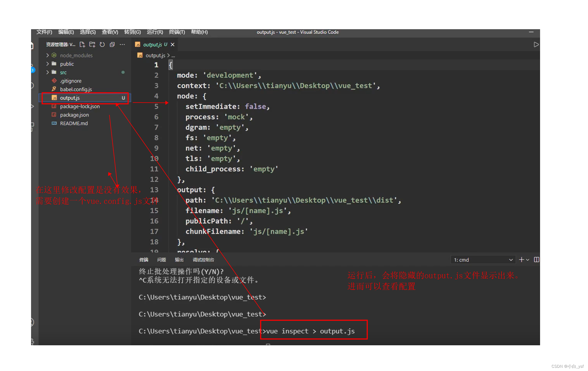Select the output.js editor tab
Viewport: 588px width, 371px height.
154,44
